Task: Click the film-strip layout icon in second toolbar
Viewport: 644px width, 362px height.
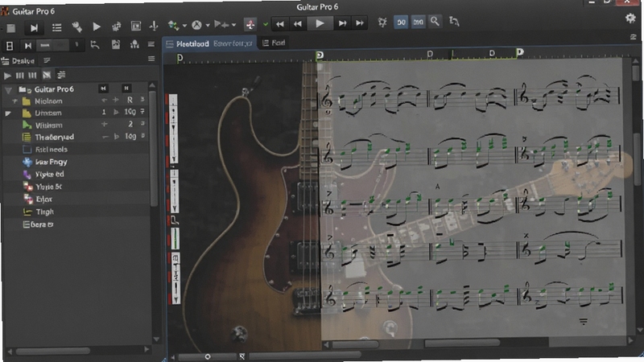Action: [x=10, y=46]
